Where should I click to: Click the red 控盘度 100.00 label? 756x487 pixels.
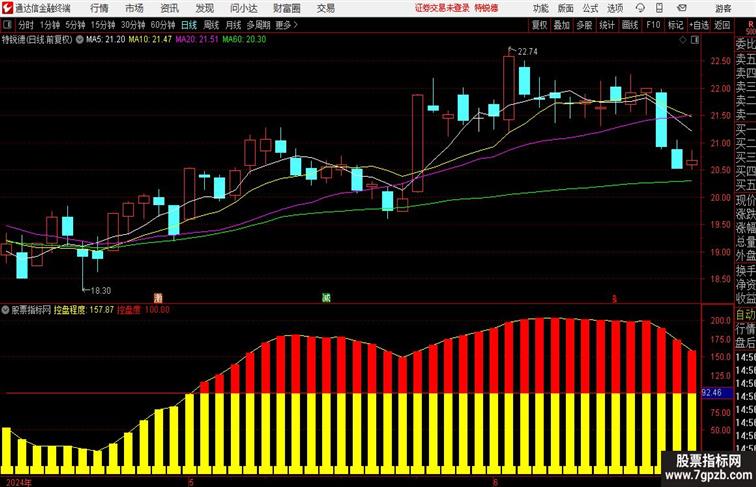coord(143,310)
